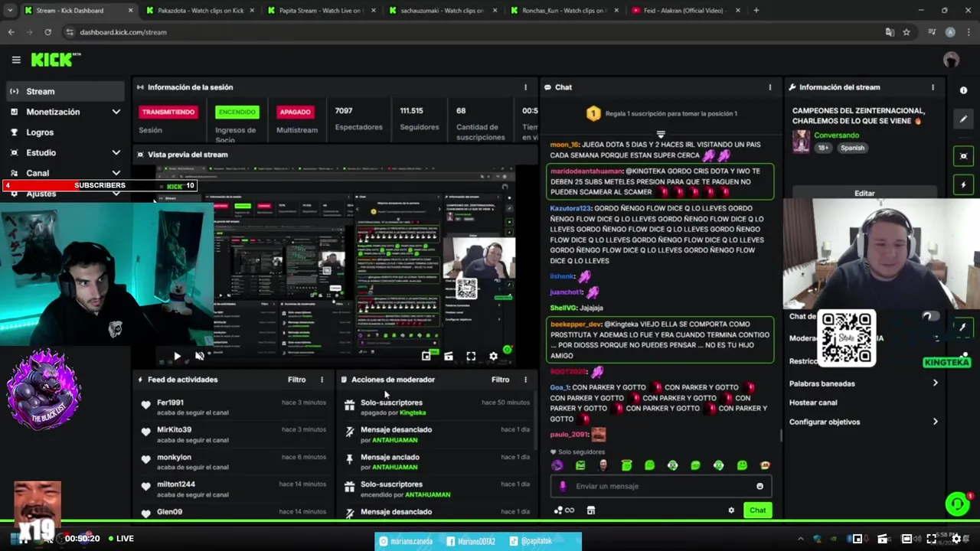Open a new browser tab with the plus icon
Screen dimensions: 980x551
point(756,10)
